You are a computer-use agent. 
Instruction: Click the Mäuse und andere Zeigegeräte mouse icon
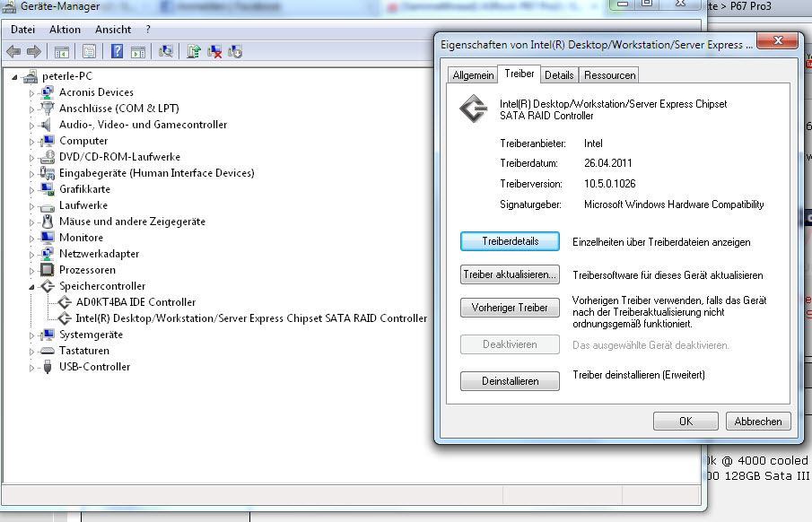tap(48, 222)
